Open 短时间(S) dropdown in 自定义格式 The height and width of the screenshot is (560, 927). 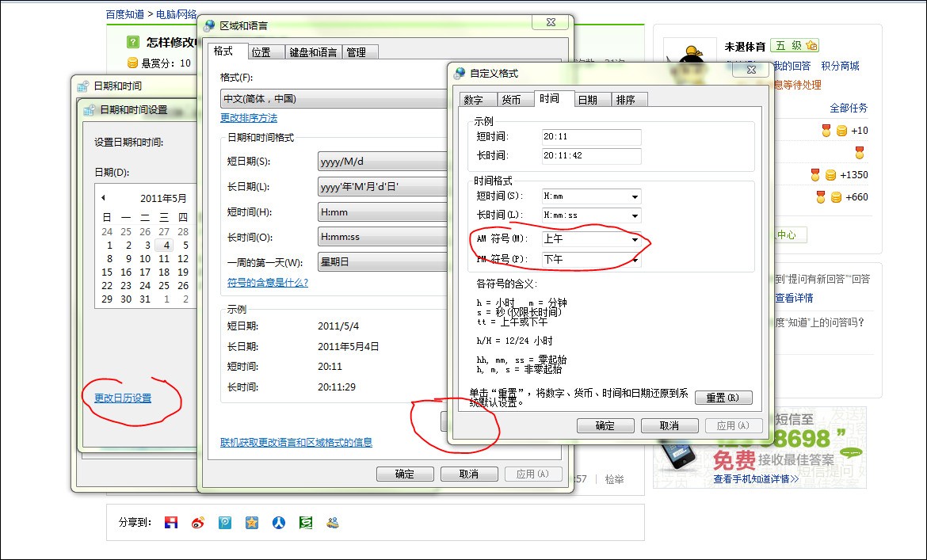[x=635, y=196]
